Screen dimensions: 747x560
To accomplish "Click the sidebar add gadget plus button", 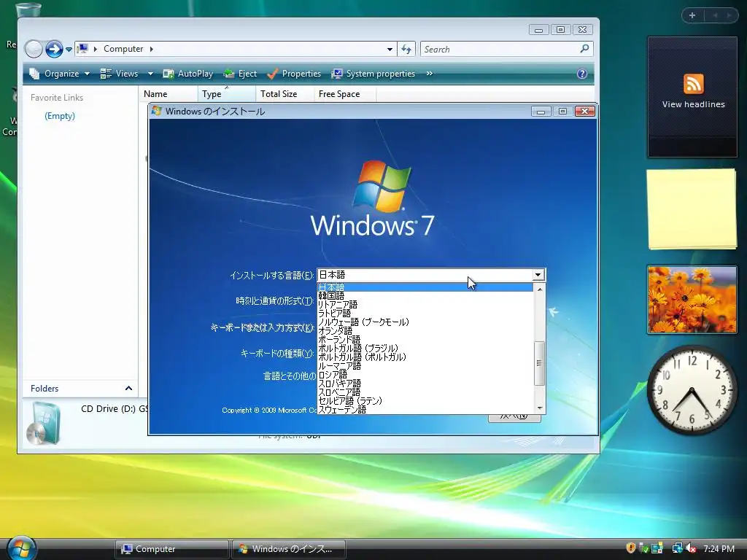I will coord(692,16).
